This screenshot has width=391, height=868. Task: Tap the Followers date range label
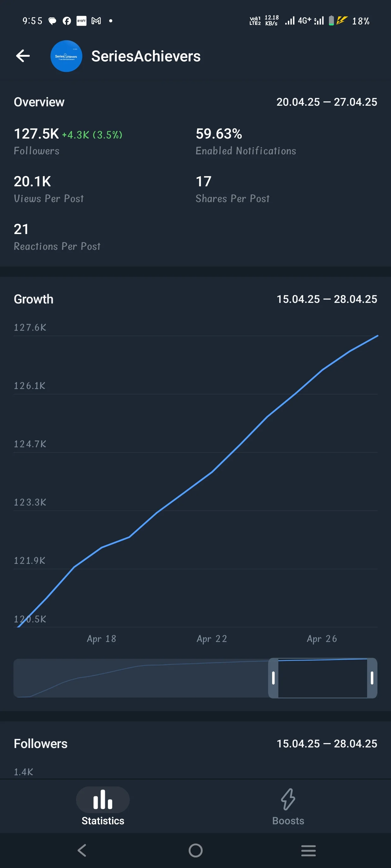[326, 743]
